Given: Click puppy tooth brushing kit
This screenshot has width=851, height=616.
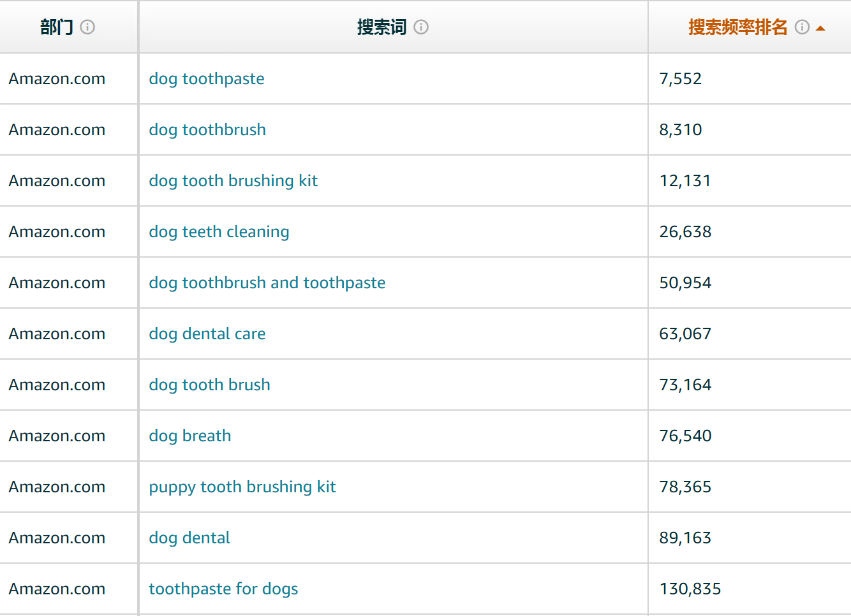Looking at the screenshot, I should click(x=242, y=487).
